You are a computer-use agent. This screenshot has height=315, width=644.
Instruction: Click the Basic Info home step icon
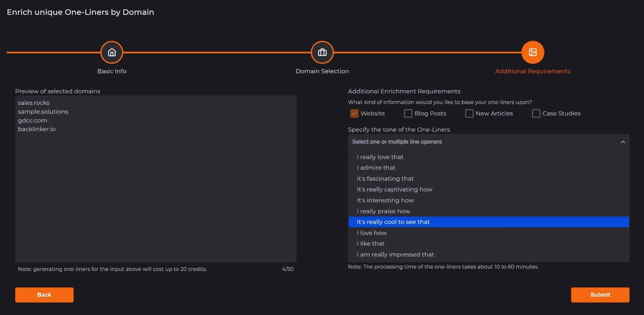(x=112, y=52)
